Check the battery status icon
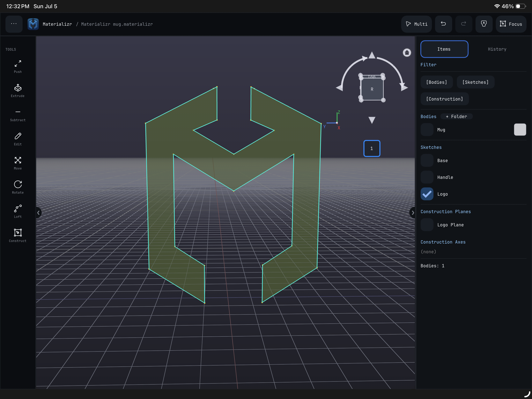This screenshot has height=399, width=532. pyautogui.click(x=521, y=6)
